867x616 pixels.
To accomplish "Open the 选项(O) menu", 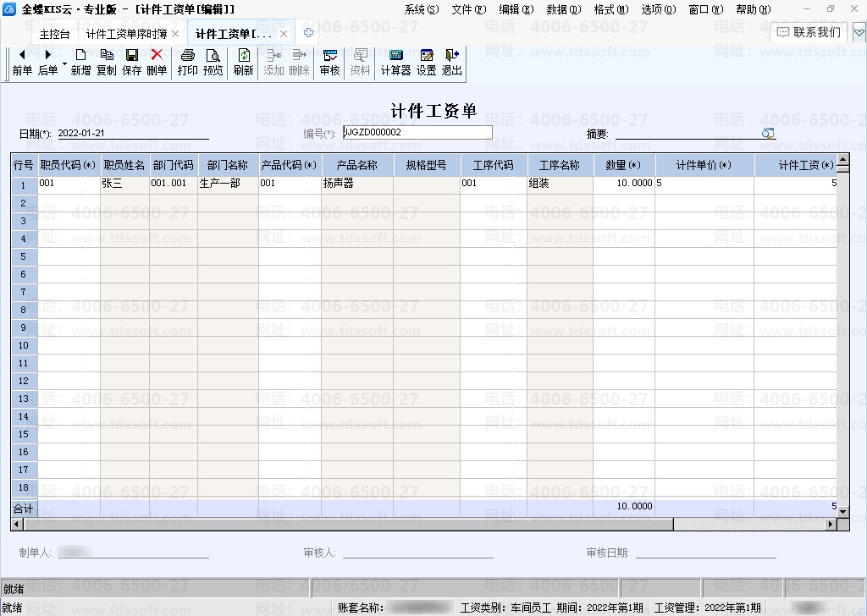I will click(x=659, y=9).
